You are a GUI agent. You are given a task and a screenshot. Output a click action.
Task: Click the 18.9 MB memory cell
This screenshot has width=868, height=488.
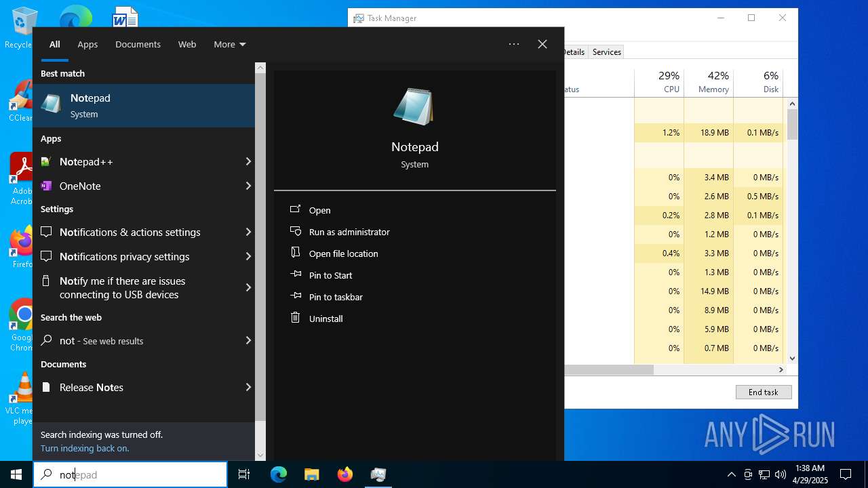(709, 132)
